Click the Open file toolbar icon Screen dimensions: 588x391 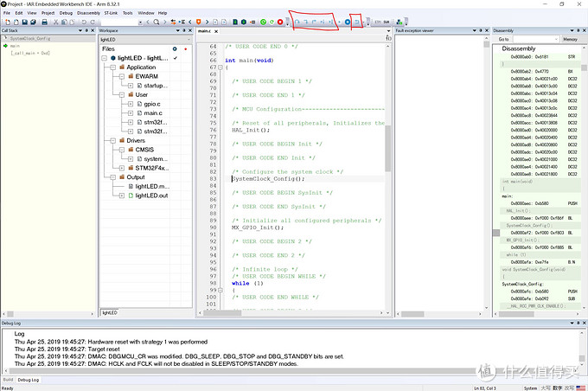(x=16, y=22)
